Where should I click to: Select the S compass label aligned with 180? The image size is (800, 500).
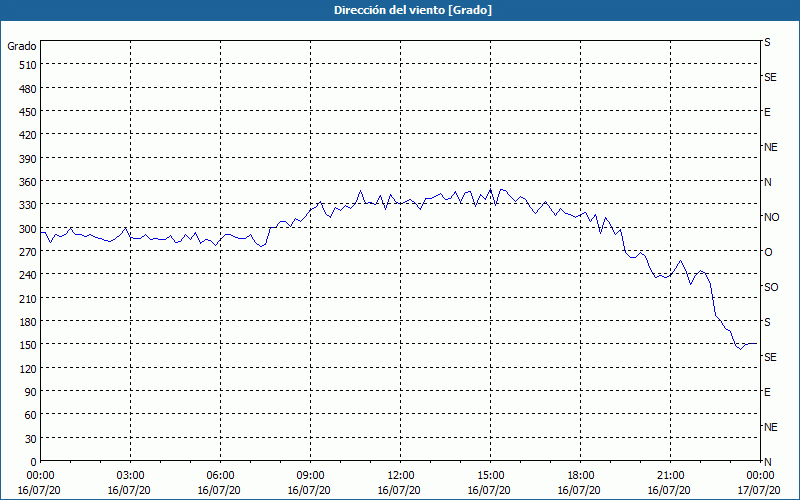tap(767, 322)
